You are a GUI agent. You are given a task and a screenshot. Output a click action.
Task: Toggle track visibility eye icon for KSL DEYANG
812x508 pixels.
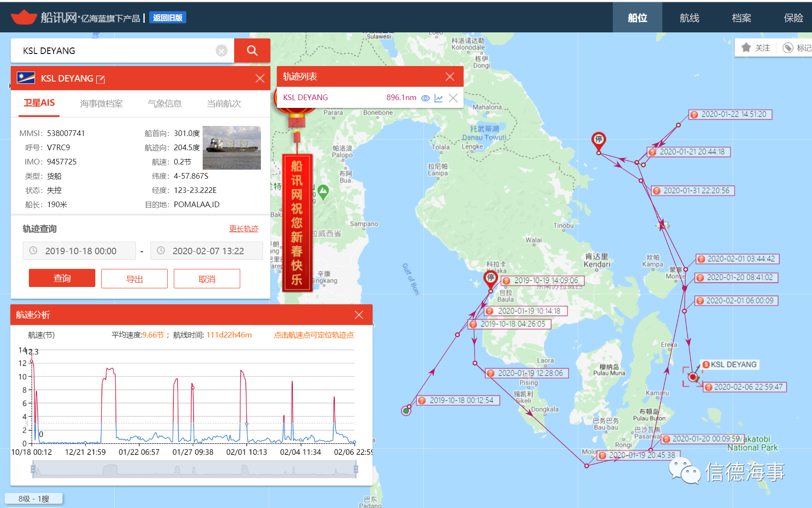(x=425, y=98)
